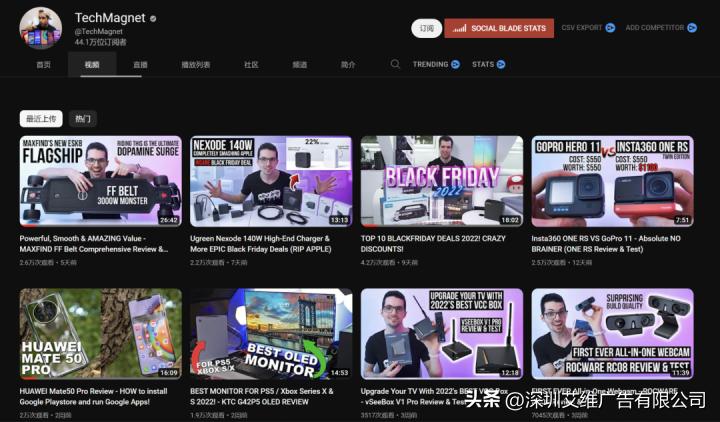
Task: Click view count under Insta360 vs GoPro video
Action: click(549, 263)
